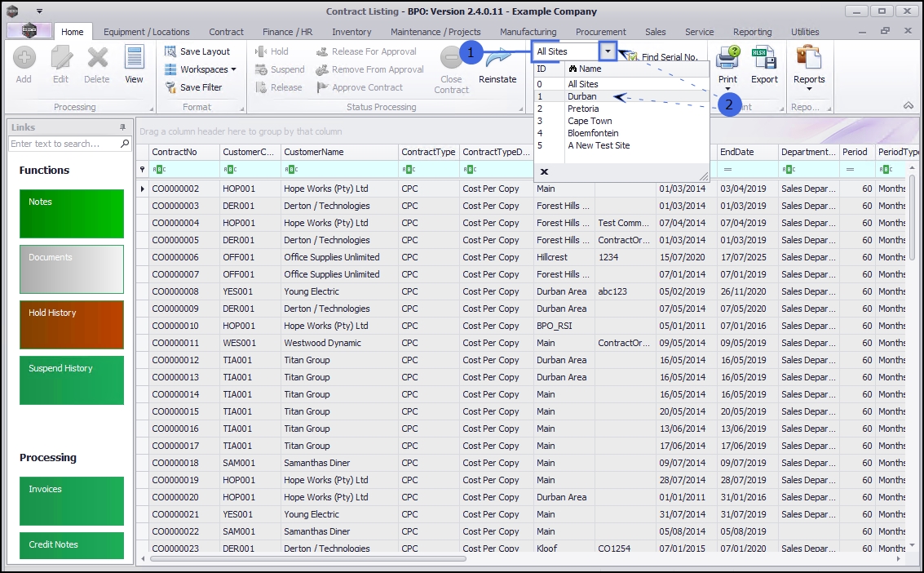Pin the Links panel with pushpin
The image size is (924, 573).
click(x=123, y=127)
